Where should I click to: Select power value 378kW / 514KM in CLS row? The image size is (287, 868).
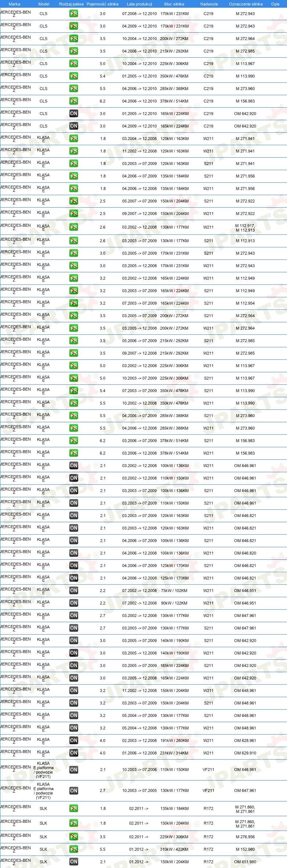(x=174, y=101)
